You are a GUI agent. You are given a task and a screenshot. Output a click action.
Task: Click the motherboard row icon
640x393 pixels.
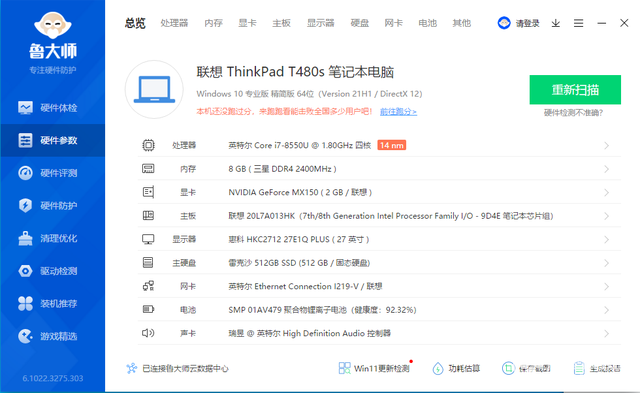pos(148,215)
